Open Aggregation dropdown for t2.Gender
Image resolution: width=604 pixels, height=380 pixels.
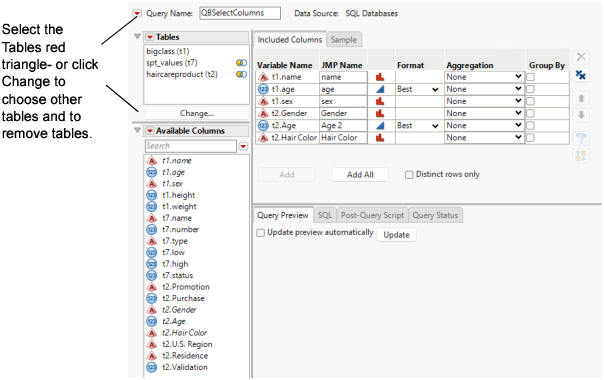484,113
